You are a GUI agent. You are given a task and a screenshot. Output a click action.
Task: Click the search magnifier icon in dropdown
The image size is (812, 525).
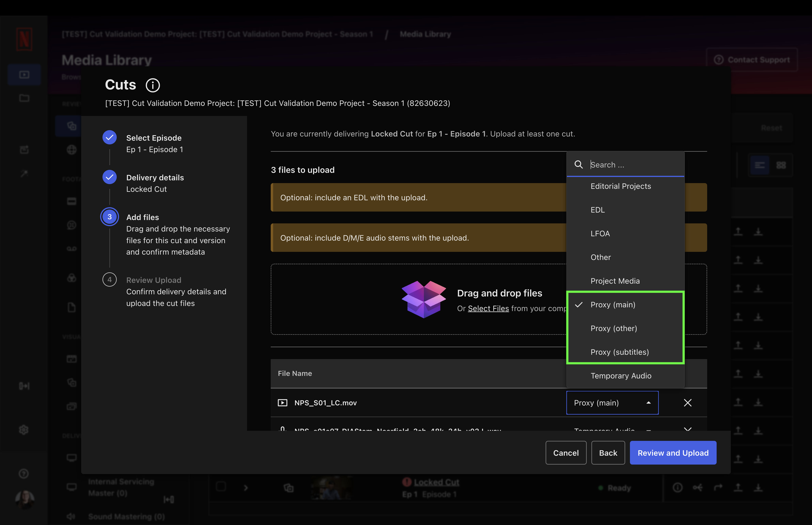[578, 165]
